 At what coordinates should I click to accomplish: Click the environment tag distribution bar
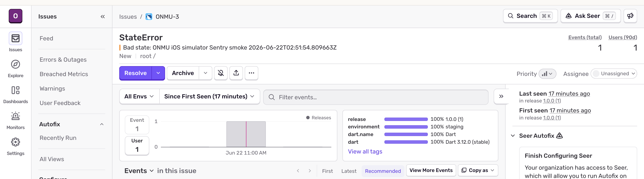coord(406,127)
